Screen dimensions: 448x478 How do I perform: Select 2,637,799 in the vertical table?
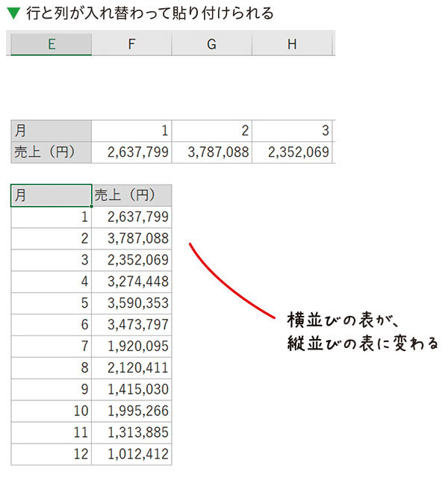(x=131, y=217)
